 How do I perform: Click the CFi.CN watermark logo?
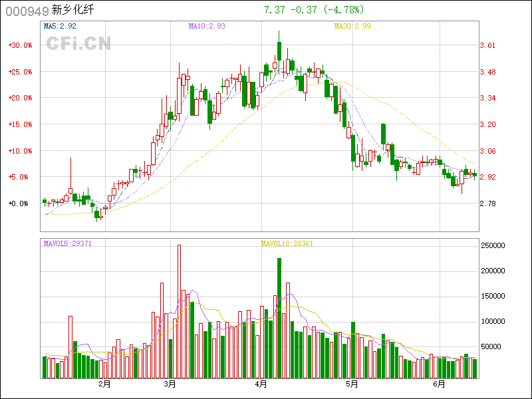(x=78, y=43)
